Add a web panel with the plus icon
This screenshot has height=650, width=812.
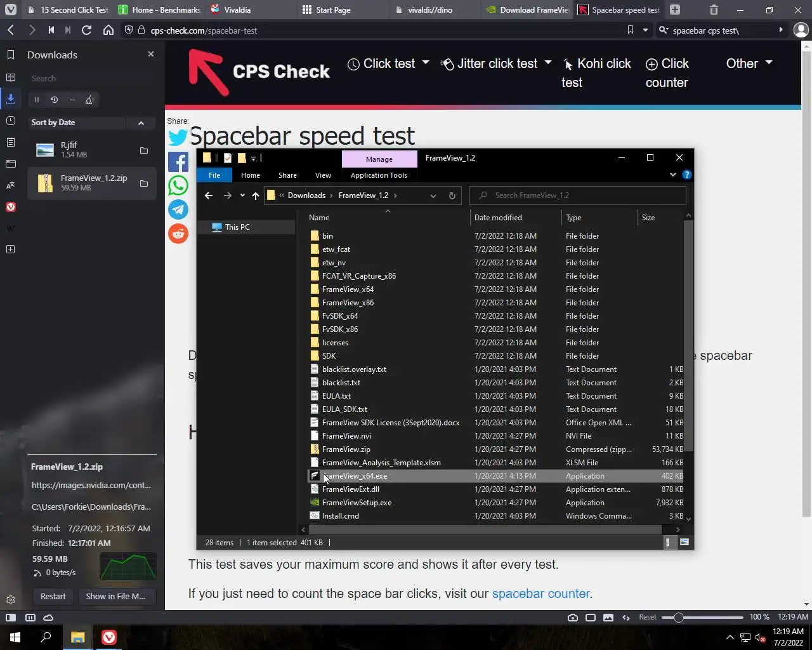pyautogui.click(x=11, y=249)
